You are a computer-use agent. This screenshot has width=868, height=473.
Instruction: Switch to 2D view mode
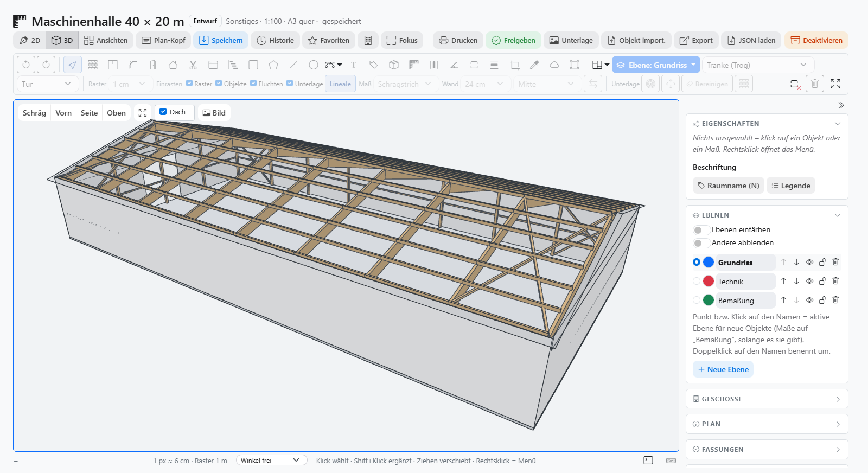point(30,40)
